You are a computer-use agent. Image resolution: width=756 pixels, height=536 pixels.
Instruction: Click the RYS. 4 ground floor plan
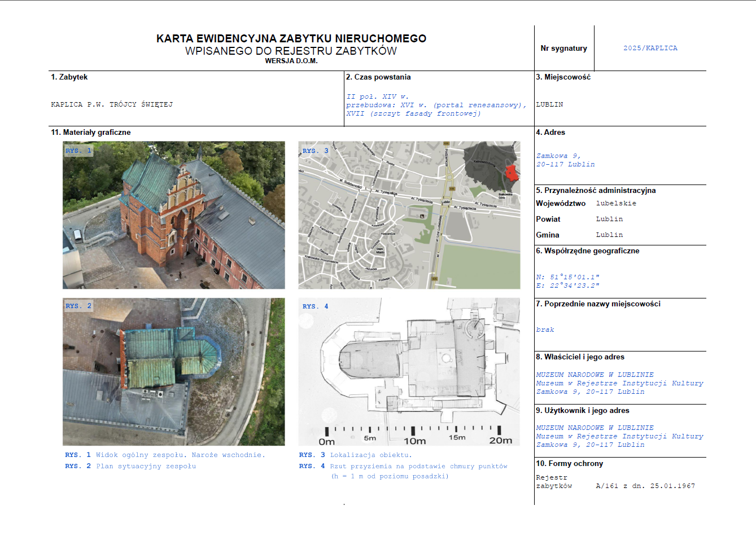point(409,372)
